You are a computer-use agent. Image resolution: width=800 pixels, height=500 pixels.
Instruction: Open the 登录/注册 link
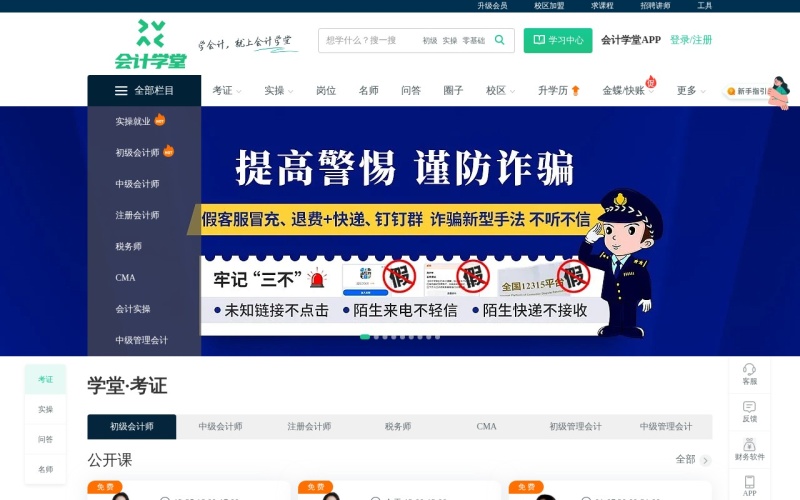coord(691,40)
